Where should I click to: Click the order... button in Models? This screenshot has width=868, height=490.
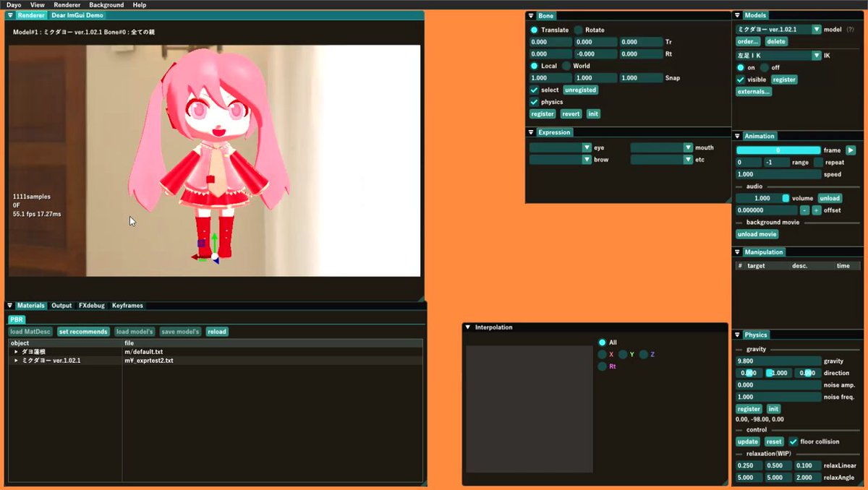(x=749, y=42)
